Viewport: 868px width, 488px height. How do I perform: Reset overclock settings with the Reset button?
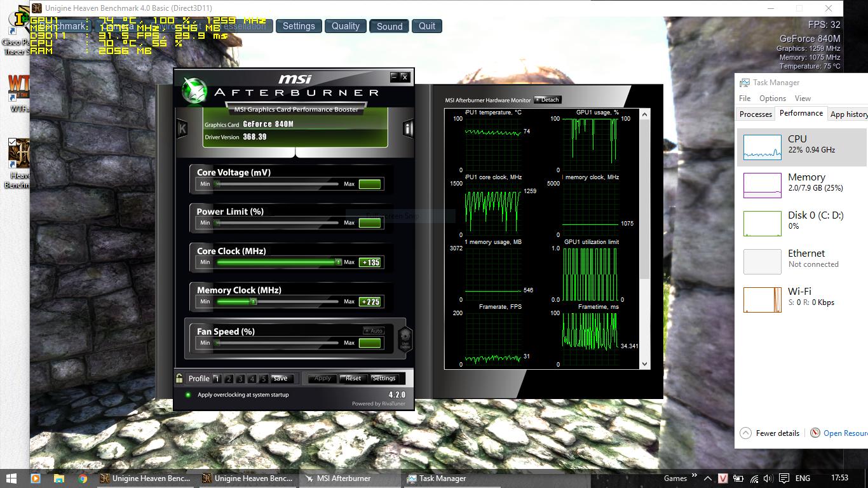coord(353,378)
